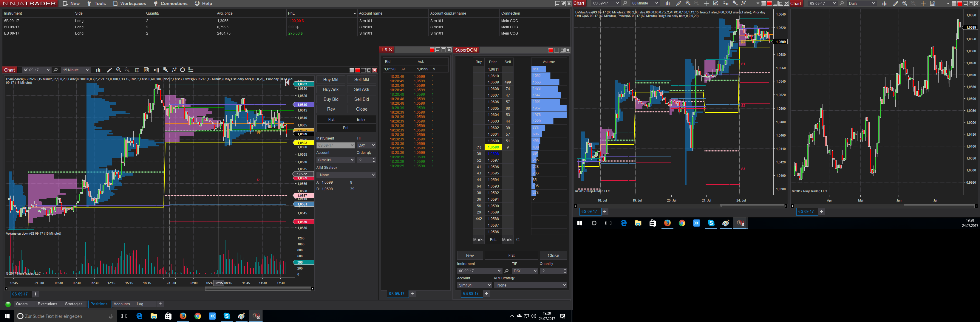Open the New menu
The height and width of the screenshot is (322, 980).
pos(71,3)
